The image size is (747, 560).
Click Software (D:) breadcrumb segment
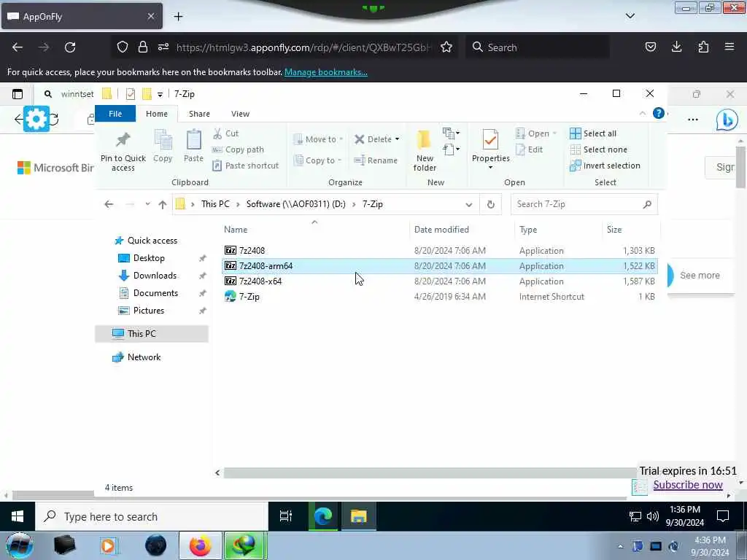[296, 204]
